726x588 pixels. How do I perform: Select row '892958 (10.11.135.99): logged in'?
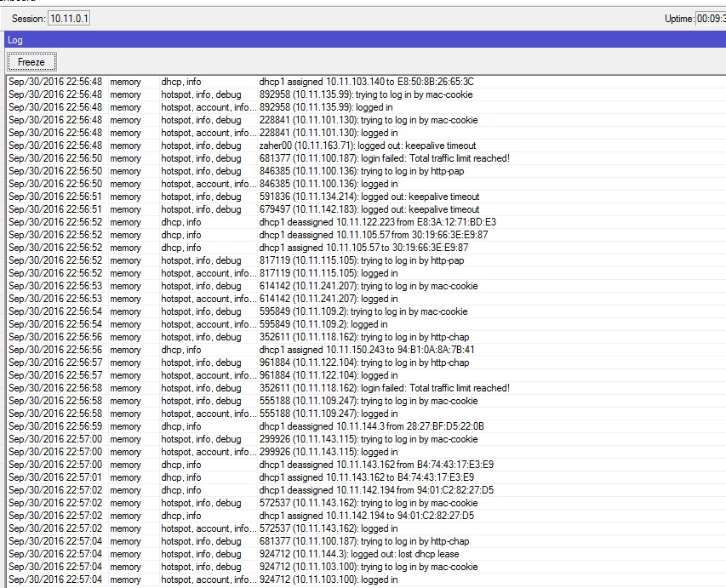coord(366,107)
